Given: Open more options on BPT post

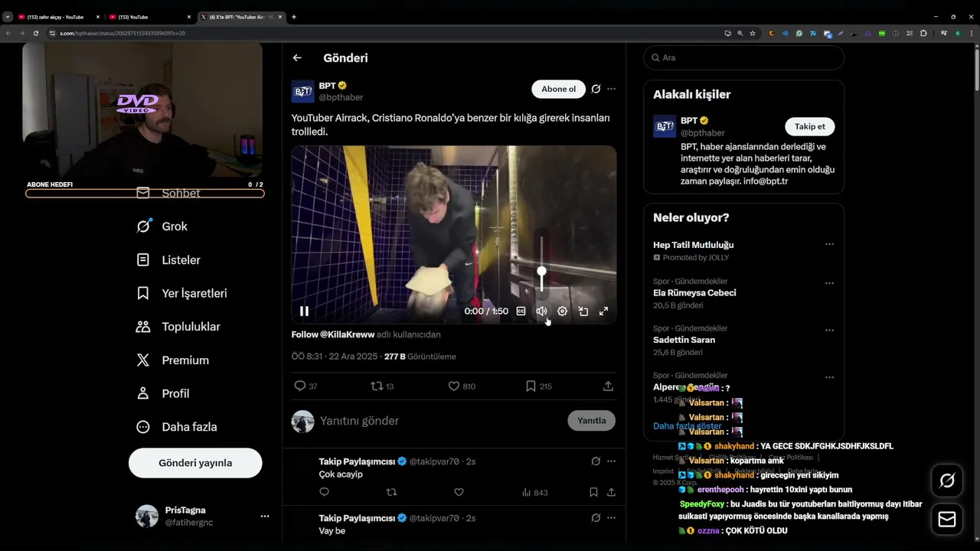Looking at the screenshot, I should [611, 89].
